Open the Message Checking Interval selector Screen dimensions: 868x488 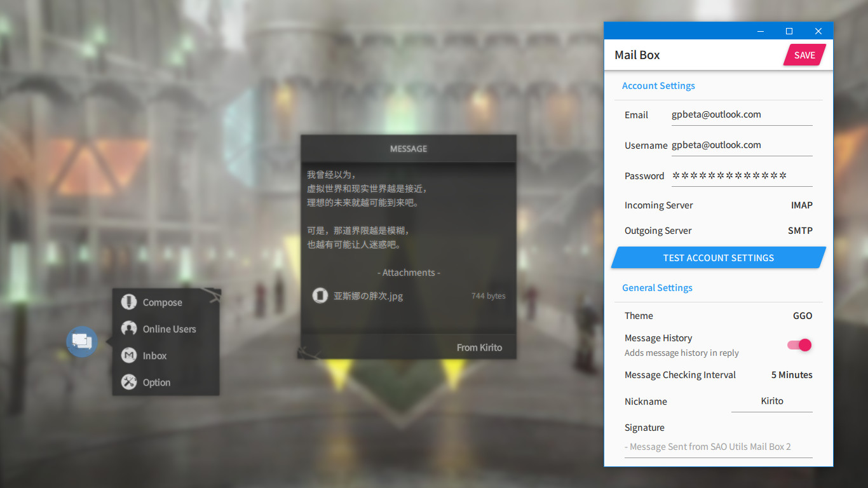coord(792,375)
